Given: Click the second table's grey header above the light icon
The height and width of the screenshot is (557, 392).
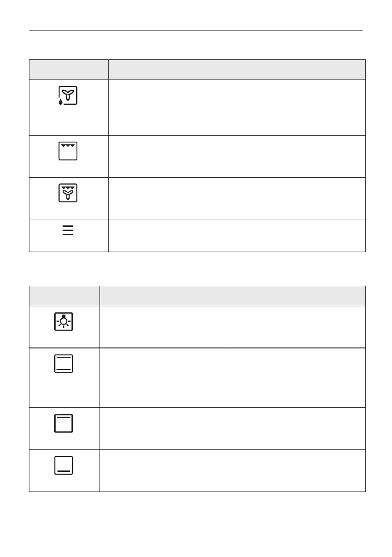Looking at the screenshot, I should pos(64,296).
